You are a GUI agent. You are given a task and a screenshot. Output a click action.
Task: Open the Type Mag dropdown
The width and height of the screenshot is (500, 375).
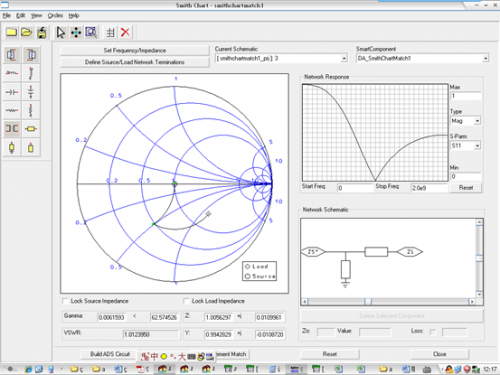(x=477, y=121)
